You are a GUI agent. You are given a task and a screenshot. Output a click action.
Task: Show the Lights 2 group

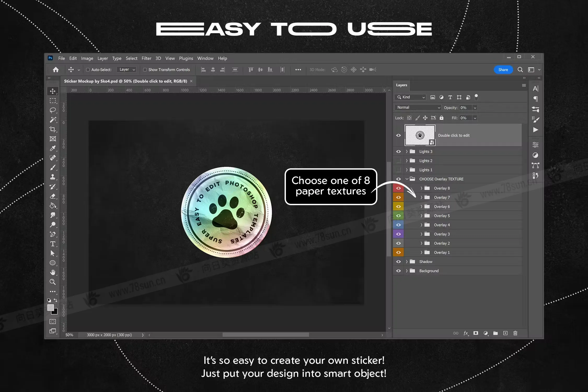click(x=398, y=161)
